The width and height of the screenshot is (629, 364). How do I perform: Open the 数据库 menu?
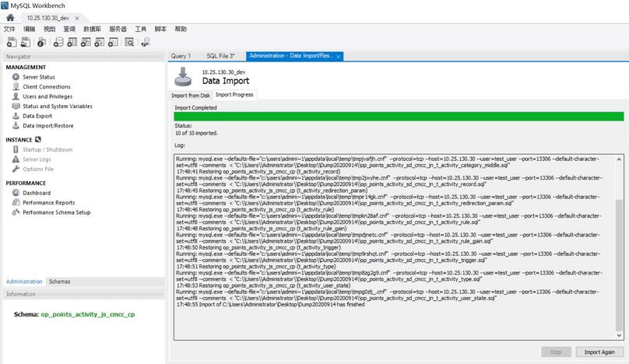93,29
